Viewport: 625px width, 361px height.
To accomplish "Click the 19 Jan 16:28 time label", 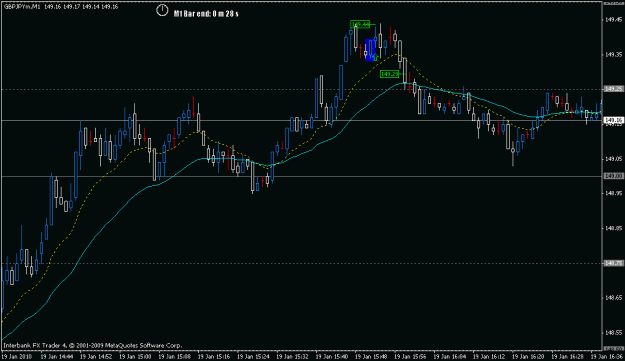I will point(567,356).
